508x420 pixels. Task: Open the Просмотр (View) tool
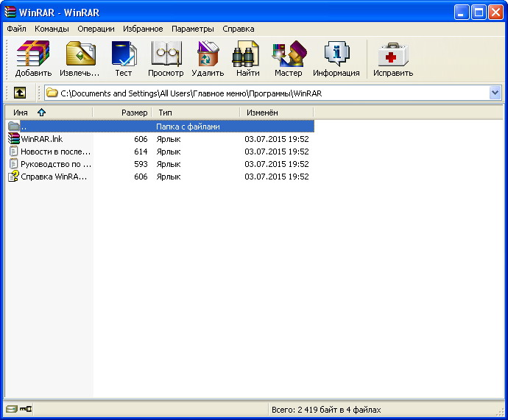pyautogui.click(x=166, y=54)
